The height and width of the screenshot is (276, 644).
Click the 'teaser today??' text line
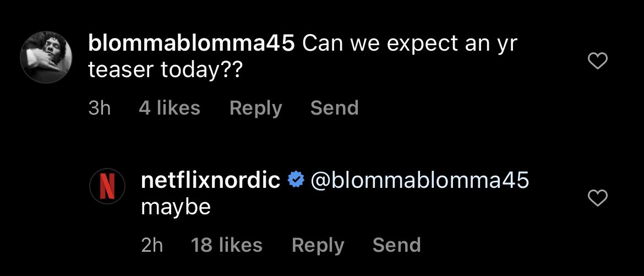(x=166, y=71)
